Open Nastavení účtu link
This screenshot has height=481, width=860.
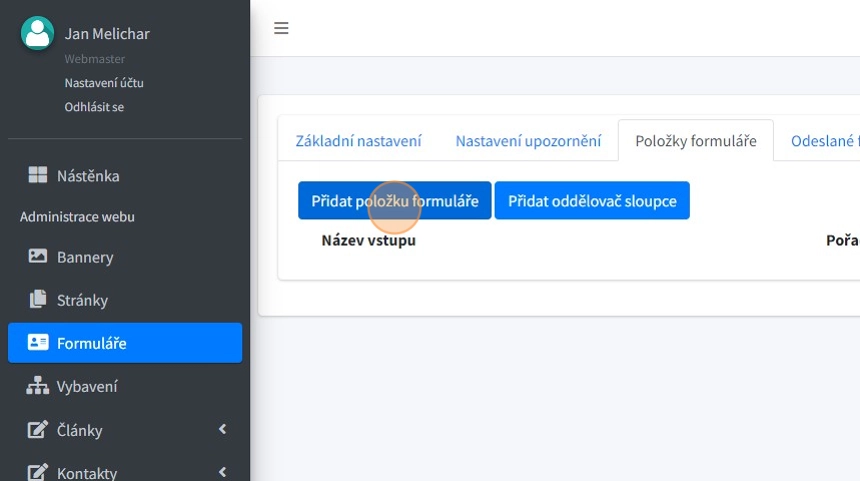click(x=104, y=83)
